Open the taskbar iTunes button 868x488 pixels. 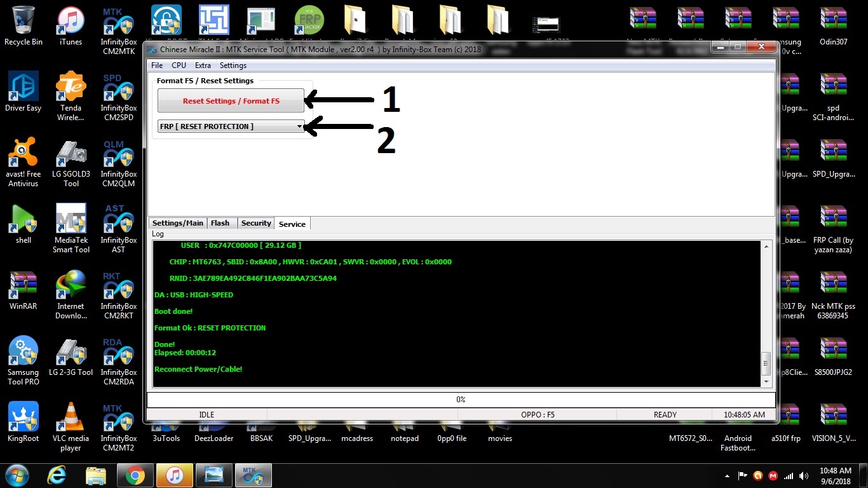[174, 475]
